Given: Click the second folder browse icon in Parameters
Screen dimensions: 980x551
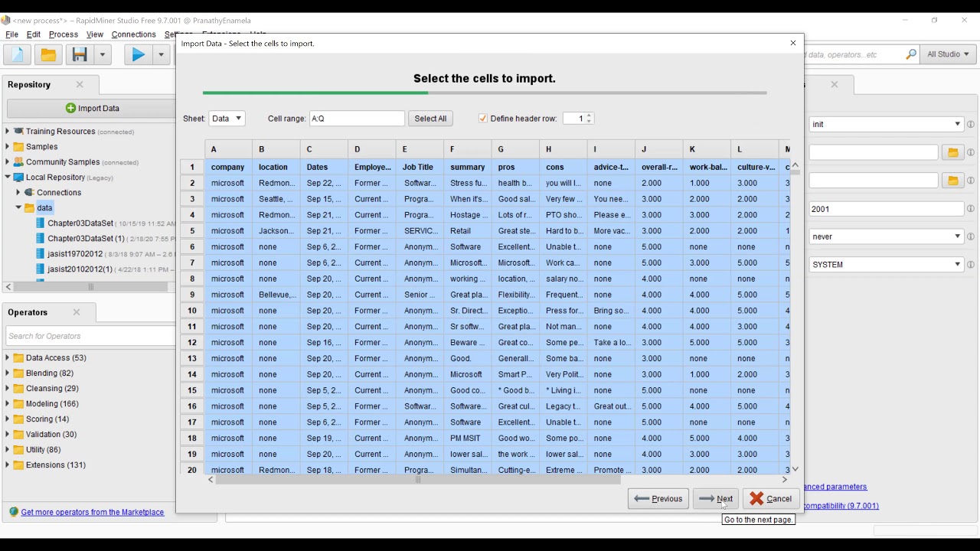Looking at the screenshot, I should (952, 181).
